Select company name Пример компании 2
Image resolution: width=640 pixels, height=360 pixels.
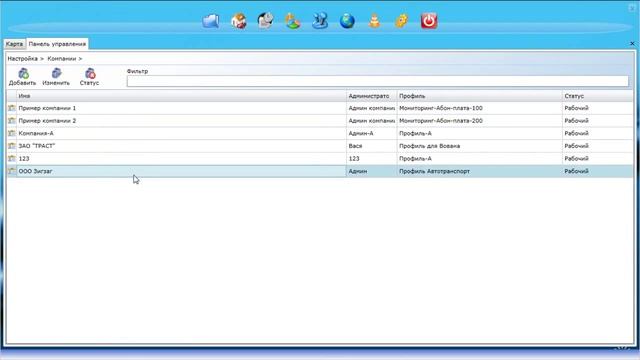tap(47, 121)
